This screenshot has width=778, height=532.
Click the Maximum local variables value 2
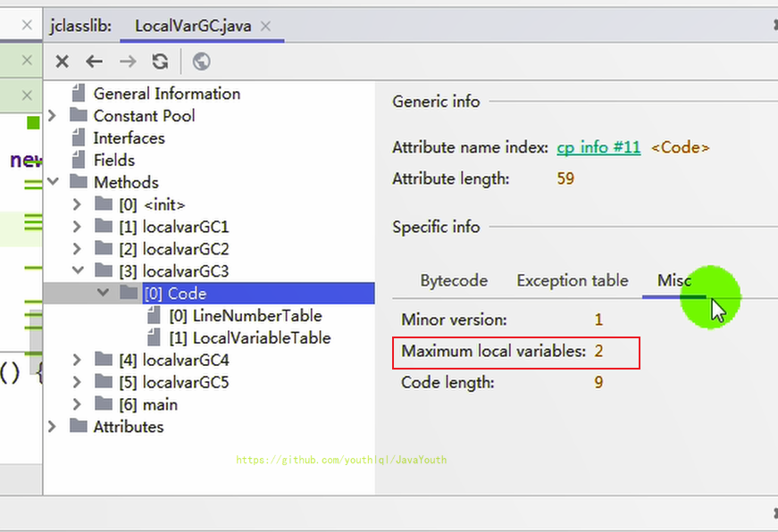[x=598, y=351]
